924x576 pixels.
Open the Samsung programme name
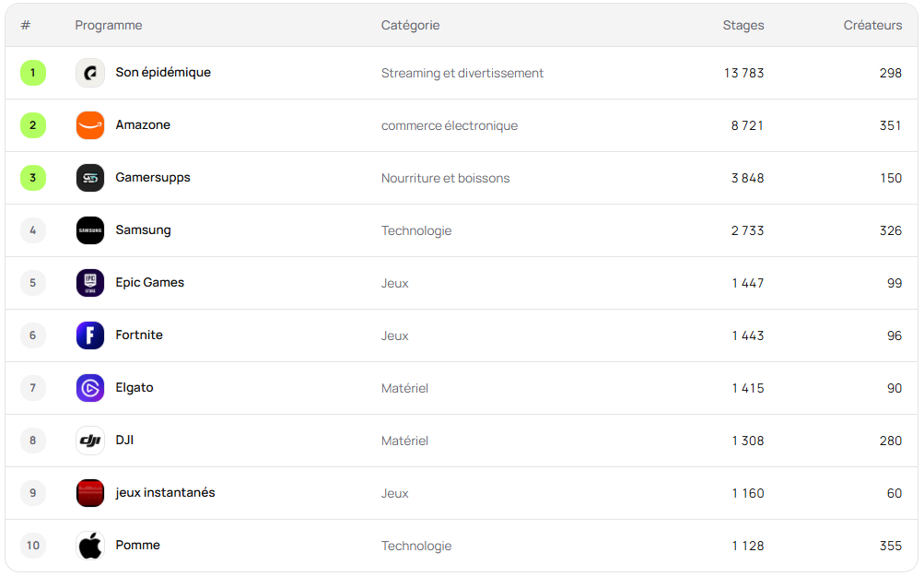click(x=143, y=229)
